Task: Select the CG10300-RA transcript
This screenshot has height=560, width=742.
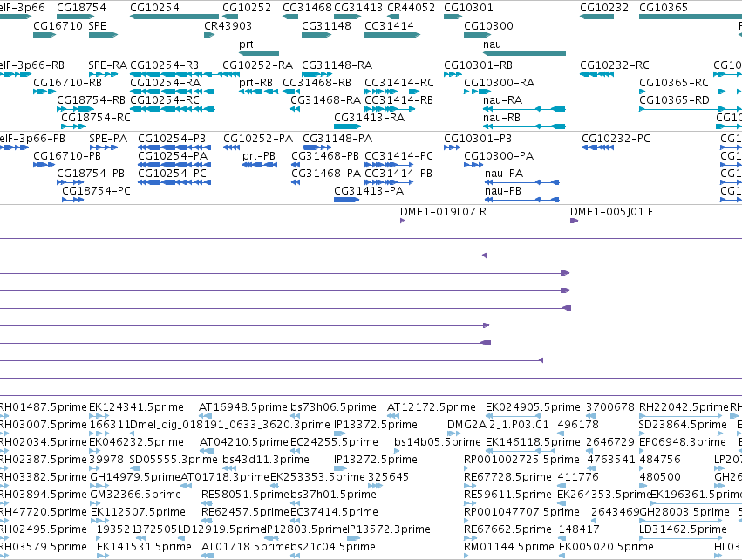Action: coord(478,92)
